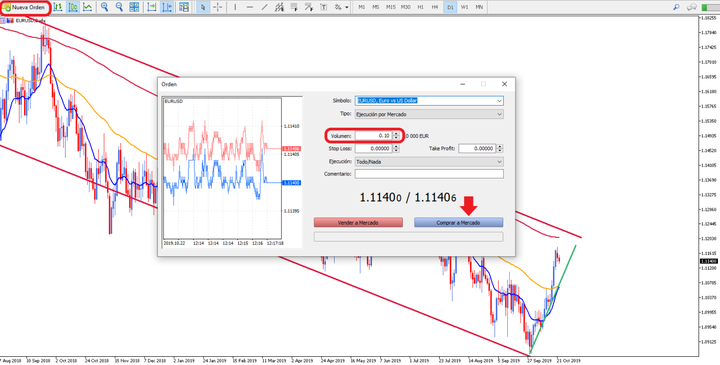This screenshot has width=720, height=365.
Task: Minimize the Orden dialog
Action: pyautogui.click(x=463, y=84)
